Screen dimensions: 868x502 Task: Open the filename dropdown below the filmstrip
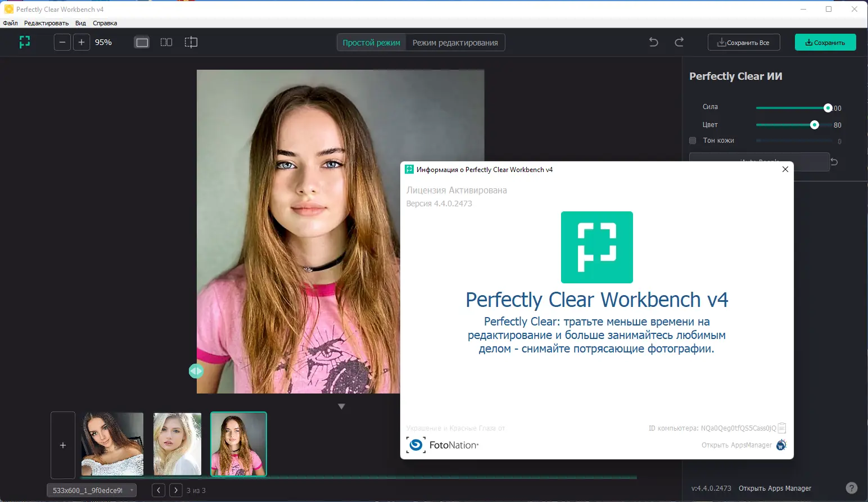(132, 490)
